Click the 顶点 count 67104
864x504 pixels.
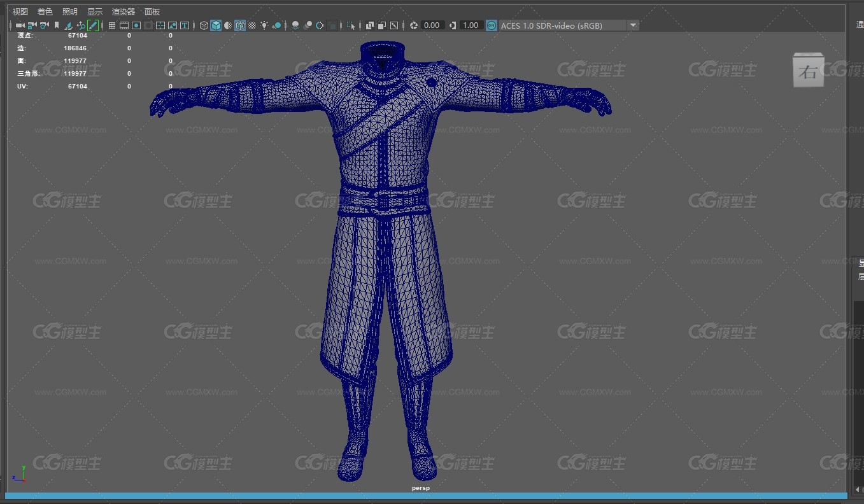point(78,36)
